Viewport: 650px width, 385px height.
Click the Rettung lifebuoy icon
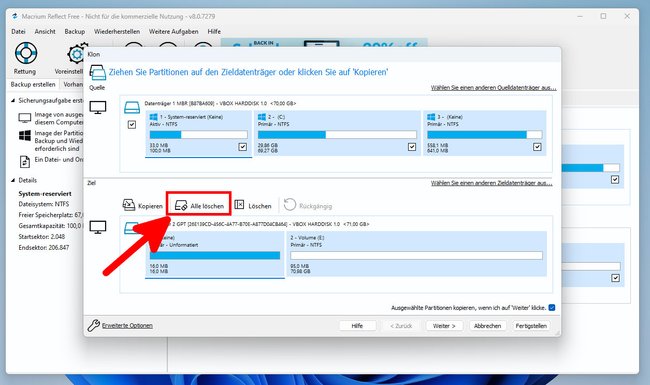[26, 53]
